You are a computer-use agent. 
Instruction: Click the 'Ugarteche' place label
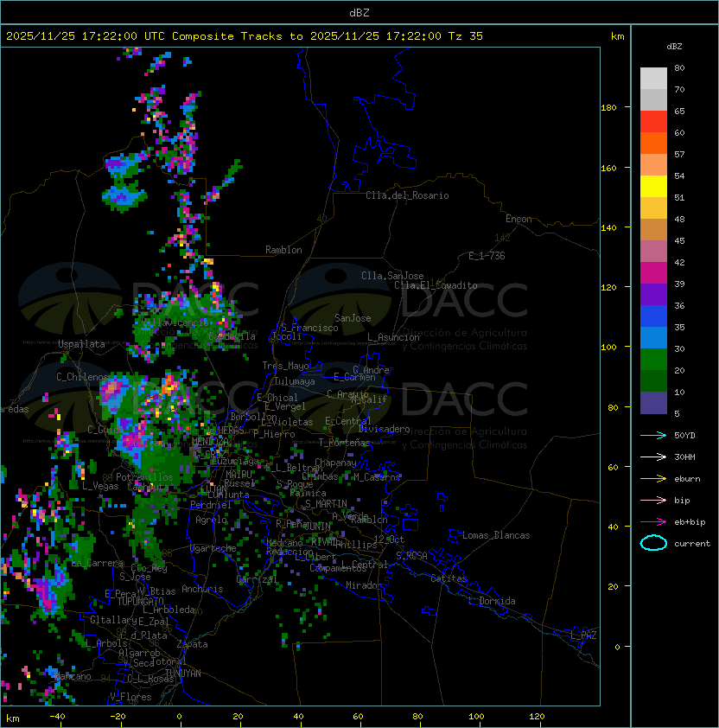pyautogui.click(x=213, y=548)
